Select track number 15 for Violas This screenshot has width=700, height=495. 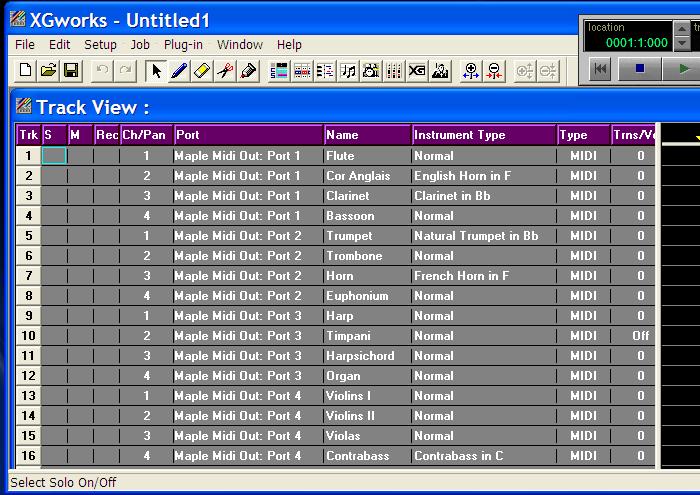[29, 436]
